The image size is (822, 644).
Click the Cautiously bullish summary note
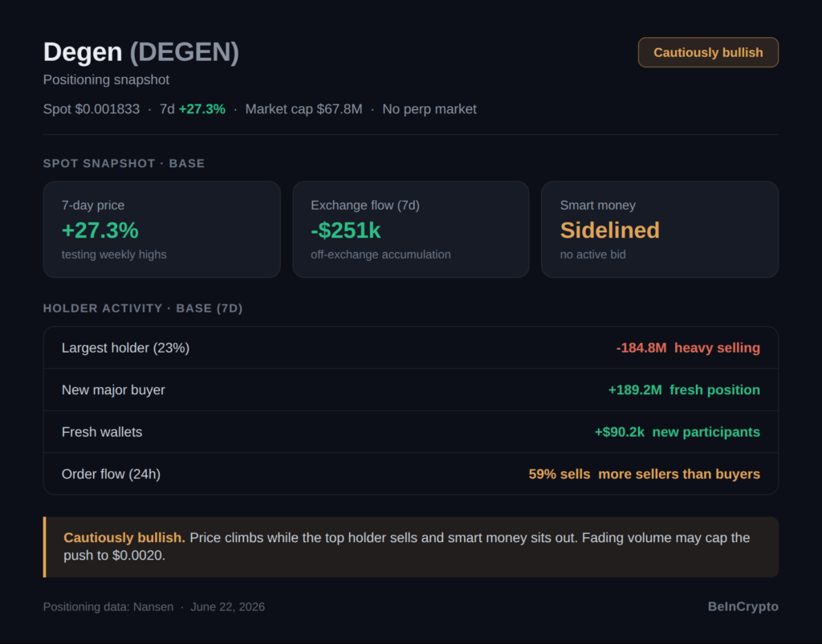(411, 547)
